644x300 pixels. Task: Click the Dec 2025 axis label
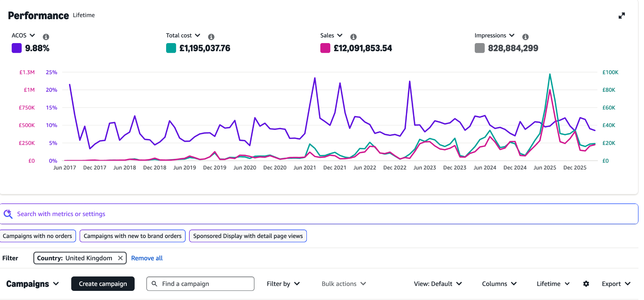575,168
